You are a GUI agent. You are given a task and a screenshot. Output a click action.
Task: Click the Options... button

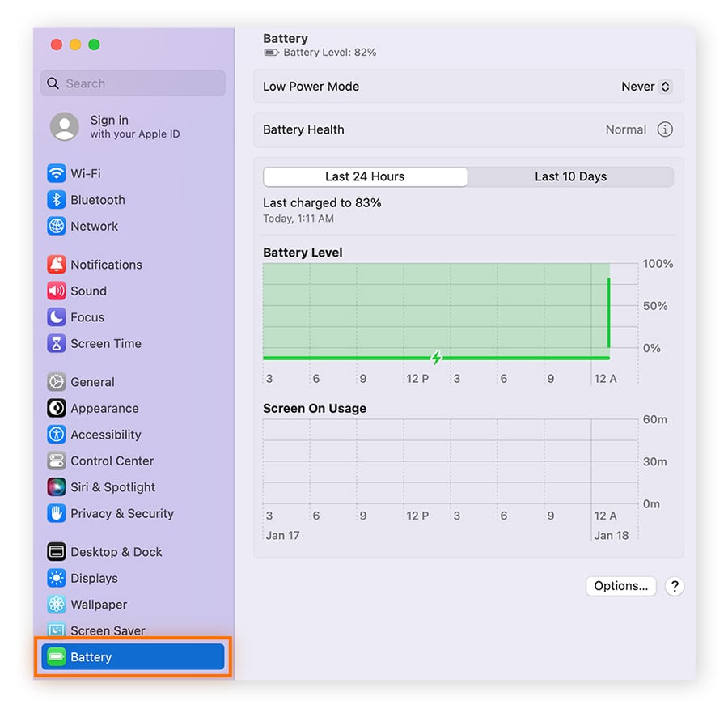[x=620, y=586]
